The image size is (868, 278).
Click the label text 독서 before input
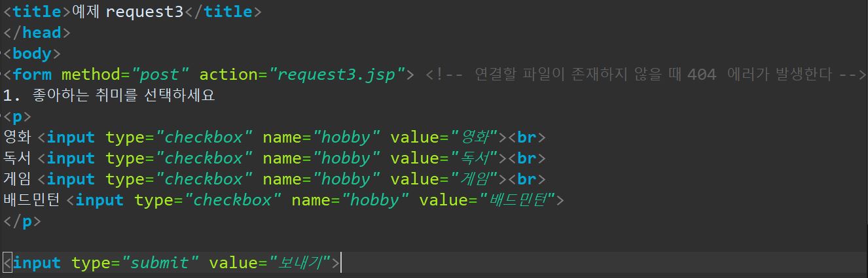[x=18, y=158]
